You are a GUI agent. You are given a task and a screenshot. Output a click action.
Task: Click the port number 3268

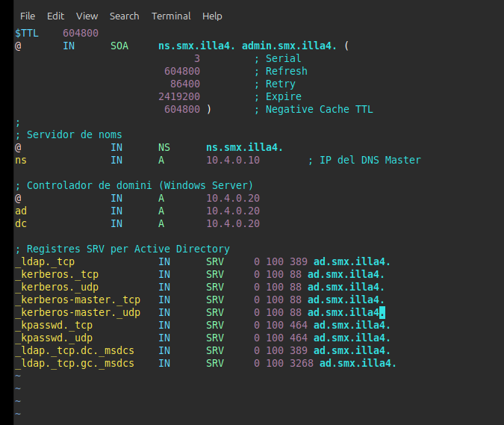302,364
